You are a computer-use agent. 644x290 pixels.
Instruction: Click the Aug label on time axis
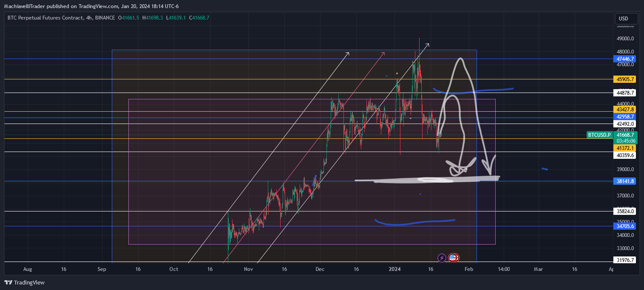28,269
